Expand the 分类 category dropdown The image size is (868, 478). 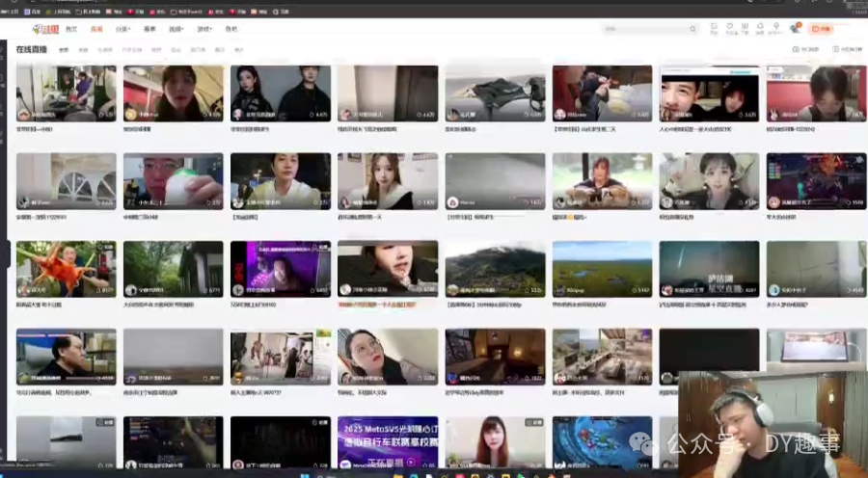[122, 29]
